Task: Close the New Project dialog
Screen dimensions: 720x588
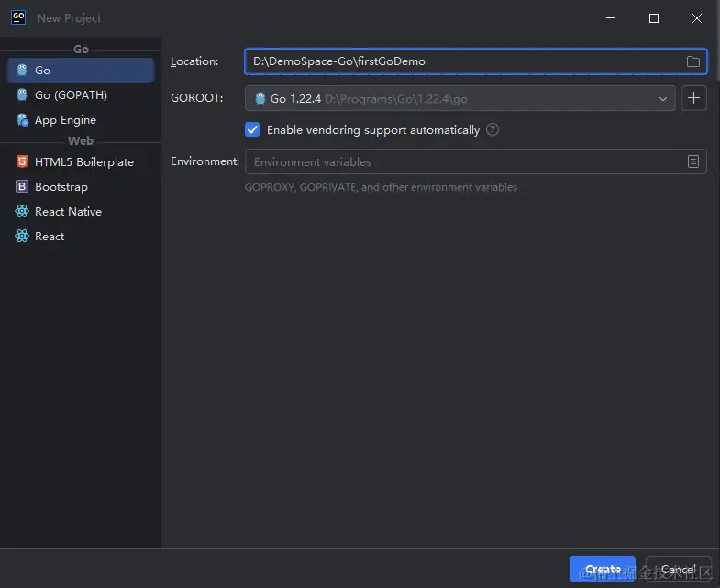Action: 696,18
